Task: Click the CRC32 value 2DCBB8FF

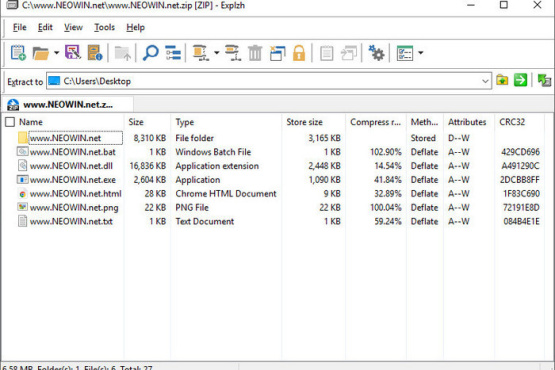Action: pos(520,180)
